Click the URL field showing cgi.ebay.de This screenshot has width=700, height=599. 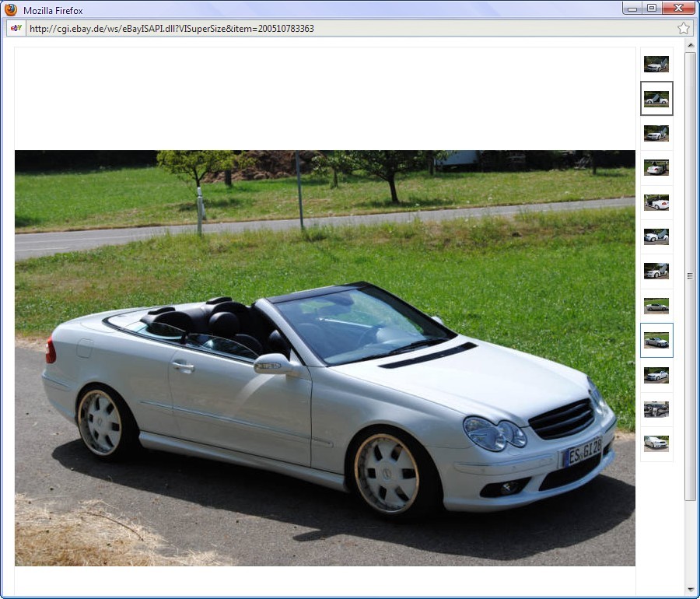pos(350,28)
